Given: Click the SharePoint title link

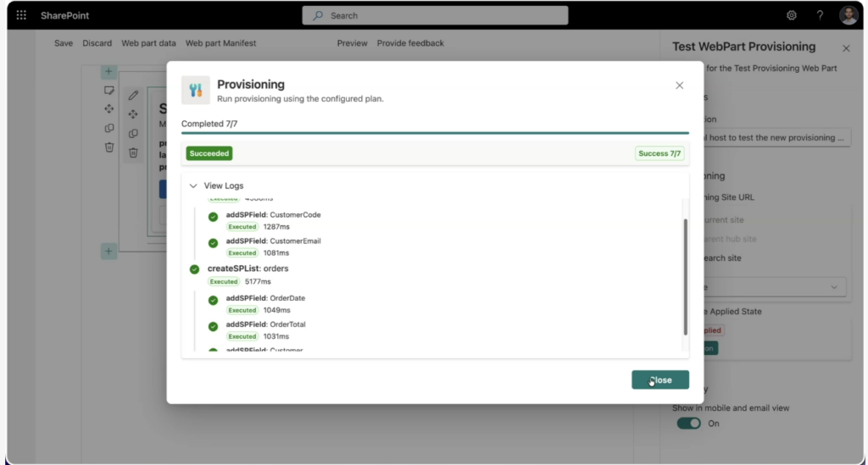Looking at the screenshot, I should 64,15.
